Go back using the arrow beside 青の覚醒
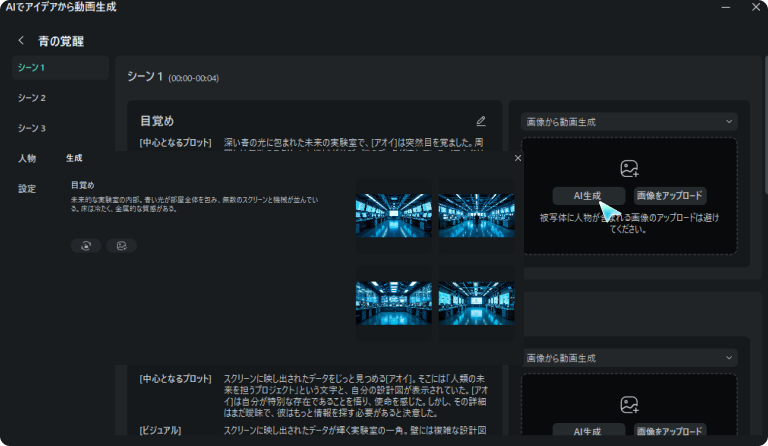Image resolution: width=768 pixels, height=446 pixels. click(21, 41)
